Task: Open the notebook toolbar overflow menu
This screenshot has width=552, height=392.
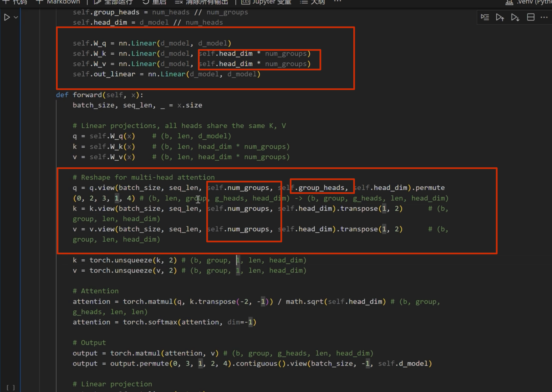Action: [338, 1]
